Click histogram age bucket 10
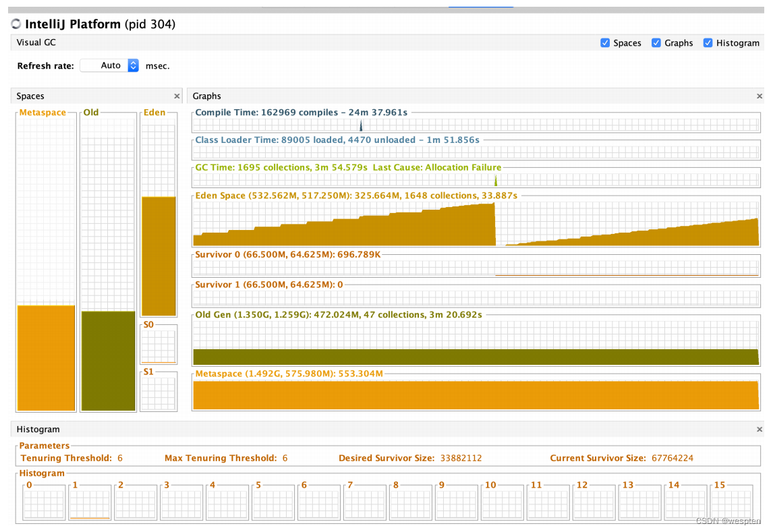The width and height of the screenshot is (771, 532). point(503,502)
